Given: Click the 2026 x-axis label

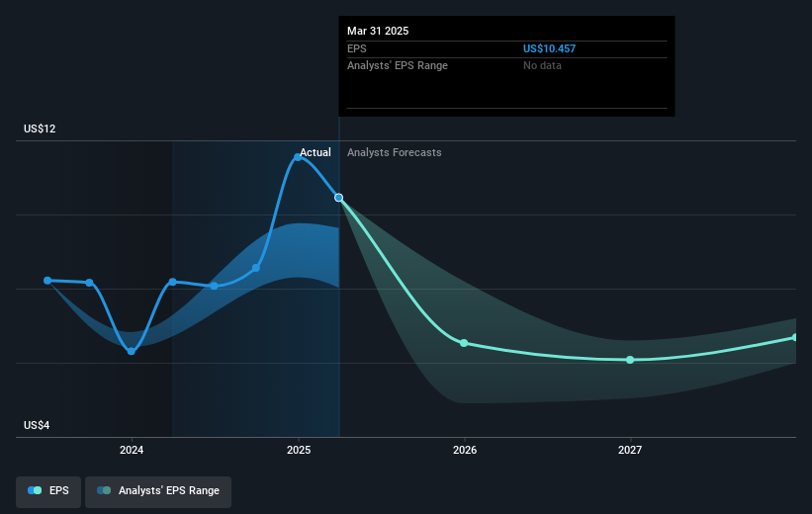Looking at the screenshot, I should click(465, 450).
